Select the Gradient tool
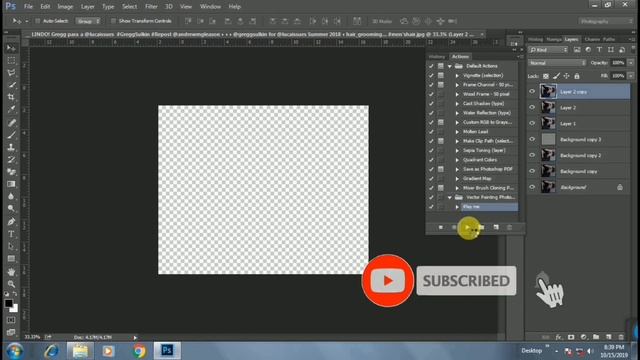The height and width of the screenshot is (360, 640). pos(11,184)
